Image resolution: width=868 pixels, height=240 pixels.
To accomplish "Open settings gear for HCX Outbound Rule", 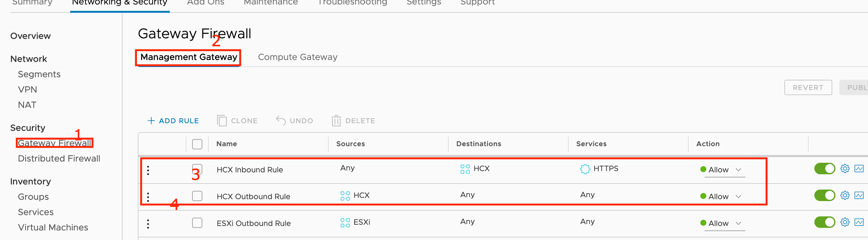I will coord(844,196).
